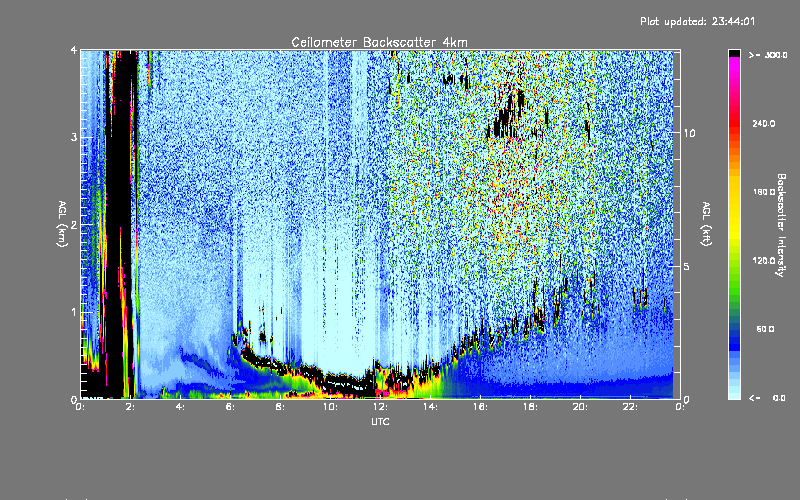
Task: Click the '240.0' colorbar label
Action: tap(764, 123)
